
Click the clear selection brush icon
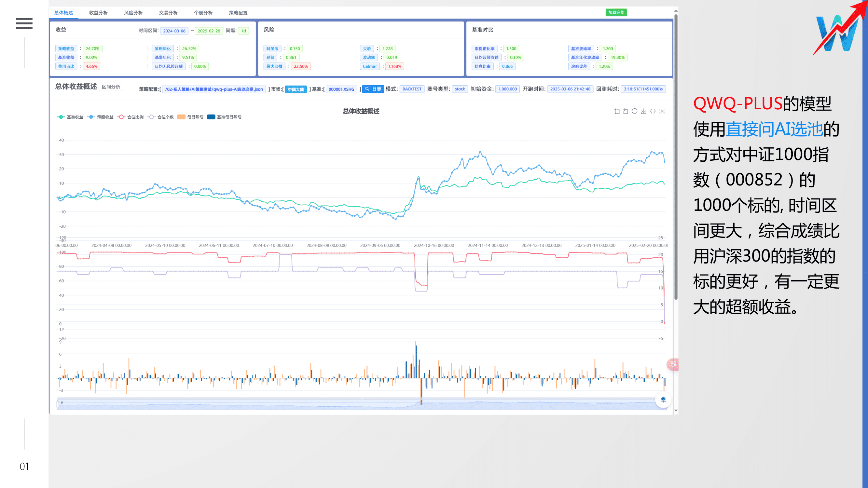(662, 111)
